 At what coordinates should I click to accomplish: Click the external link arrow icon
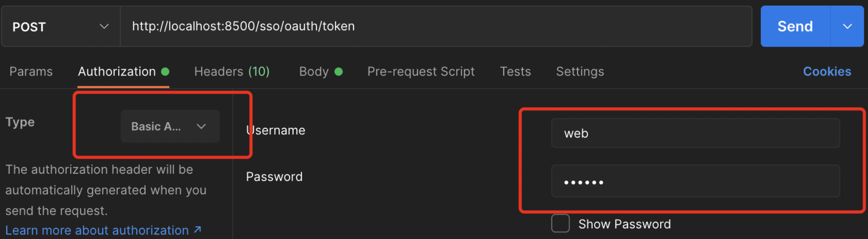(x=198, y=230)
